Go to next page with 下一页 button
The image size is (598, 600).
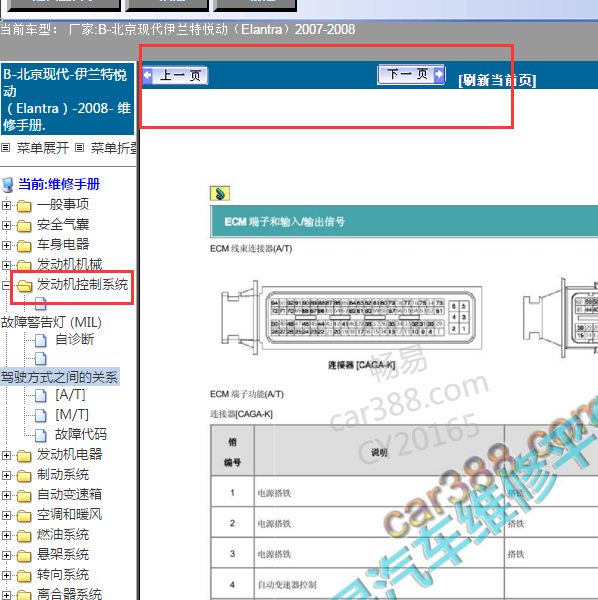click(x=411, y=74)
